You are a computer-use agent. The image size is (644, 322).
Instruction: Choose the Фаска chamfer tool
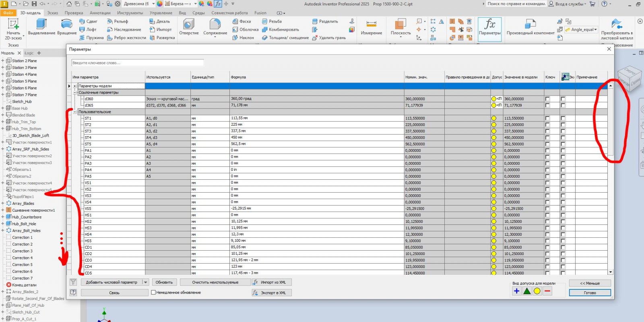tap(242, 21)
